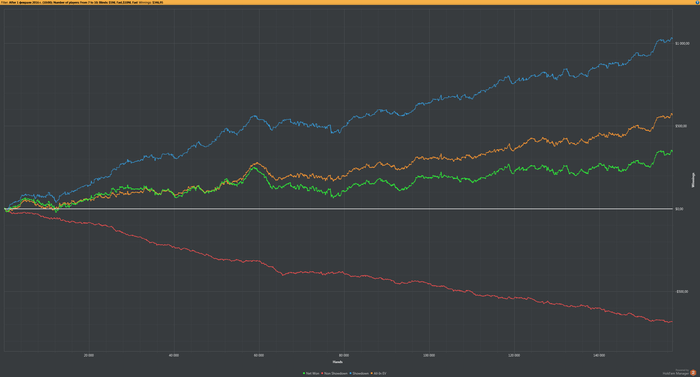
Task: Click the 20 000 hands axis label
Action: point(89,356)
